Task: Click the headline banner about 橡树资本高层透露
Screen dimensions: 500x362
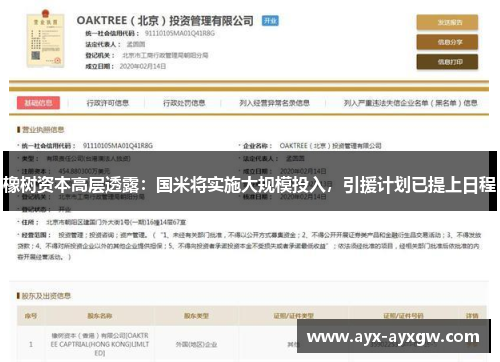Action: 250,181
